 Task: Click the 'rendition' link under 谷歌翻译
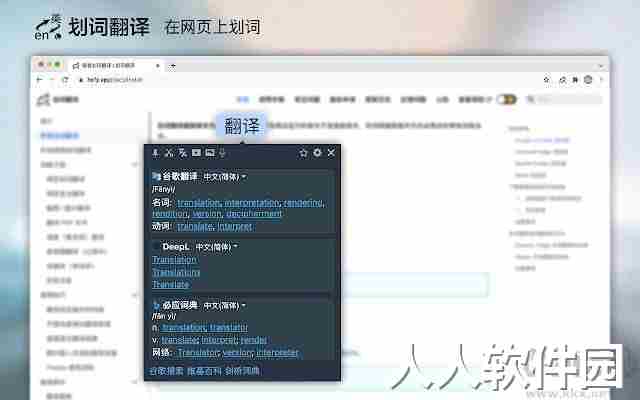[170, 214]
